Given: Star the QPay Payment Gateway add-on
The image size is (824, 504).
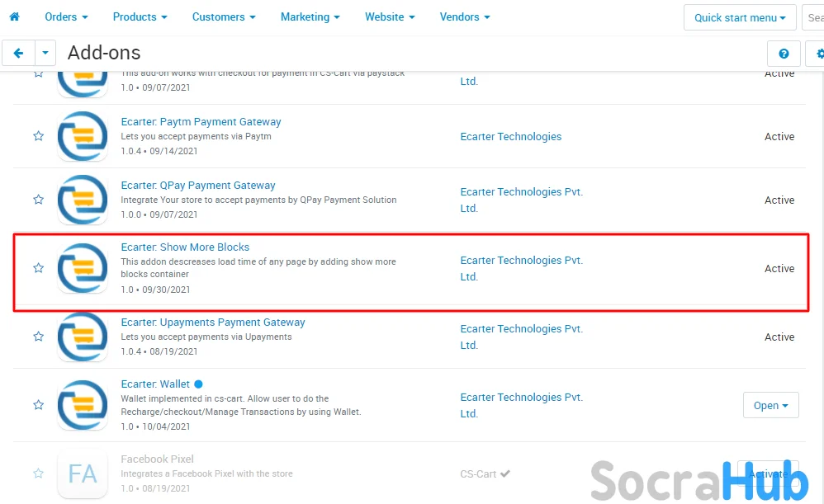Looking at the screenshot, I should tap(38, 200).
